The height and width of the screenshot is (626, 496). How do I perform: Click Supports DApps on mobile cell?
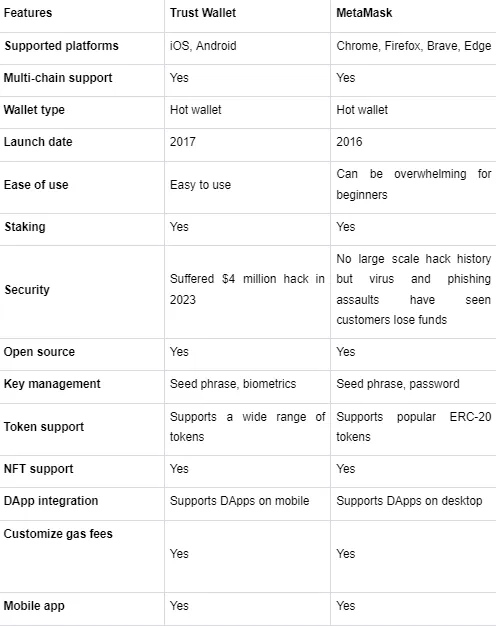[x=239, y=501]
